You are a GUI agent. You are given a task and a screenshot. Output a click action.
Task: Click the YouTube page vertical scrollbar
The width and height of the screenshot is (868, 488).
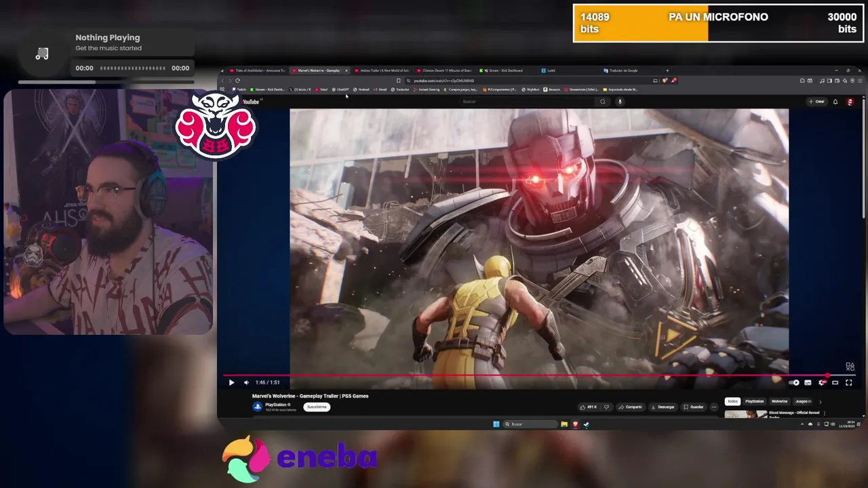tap(863, 159)
